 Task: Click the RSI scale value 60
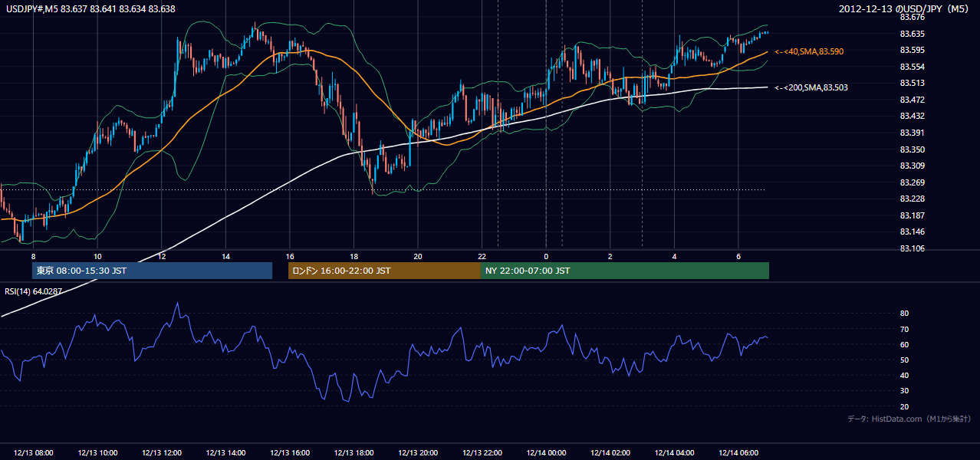point(904,344)
